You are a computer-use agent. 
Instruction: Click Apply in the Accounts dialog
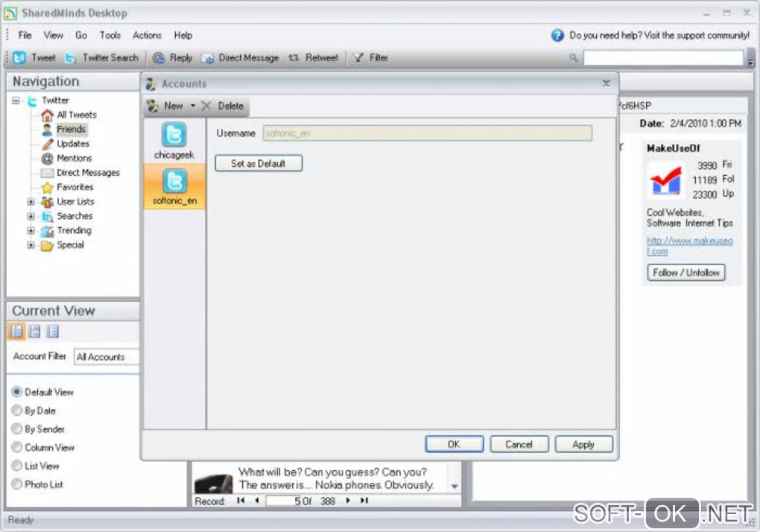coord(583,444)
